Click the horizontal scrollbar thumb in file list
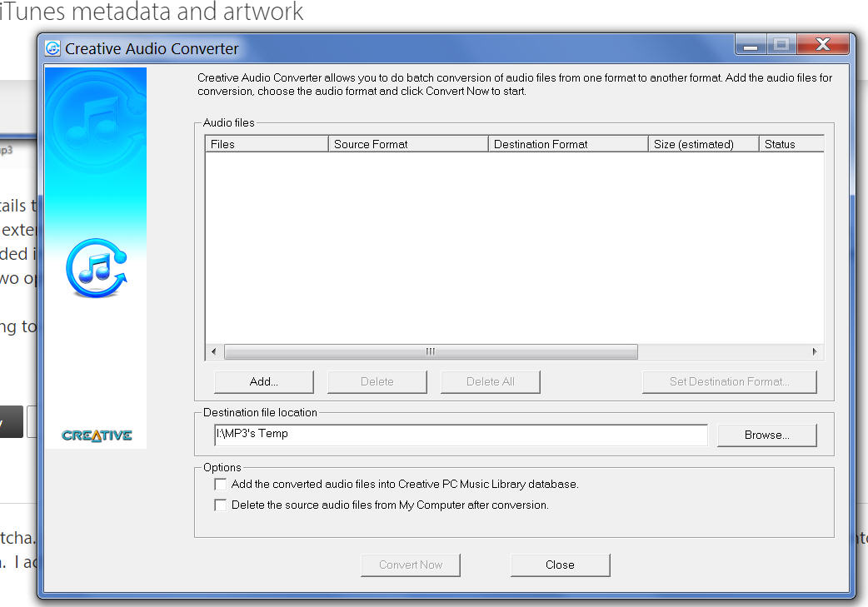868x607 pixels. pos(431,352)
